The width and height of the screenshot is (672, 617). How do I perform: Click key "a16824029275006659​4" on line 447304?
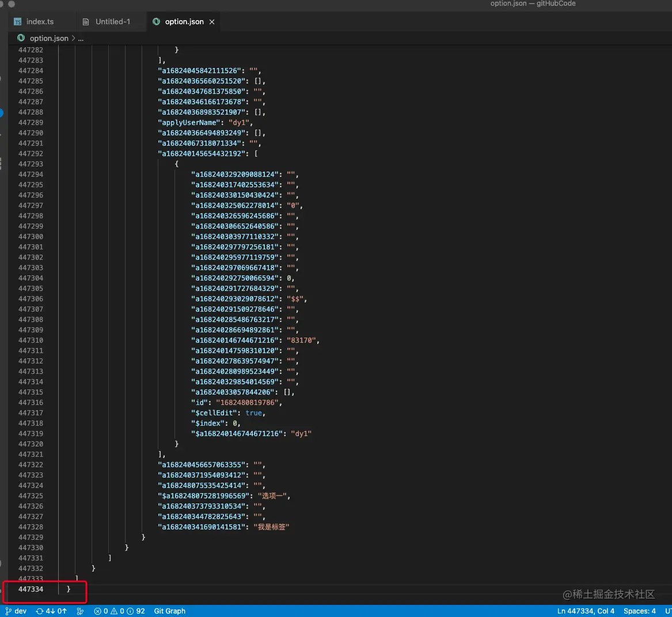[x=235, y=278]
